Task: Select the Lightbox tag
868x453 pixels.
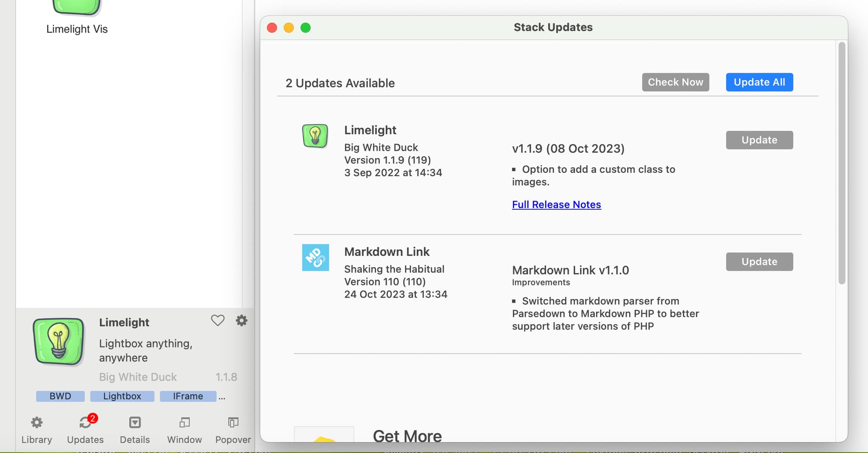Action: click(122, 396)
